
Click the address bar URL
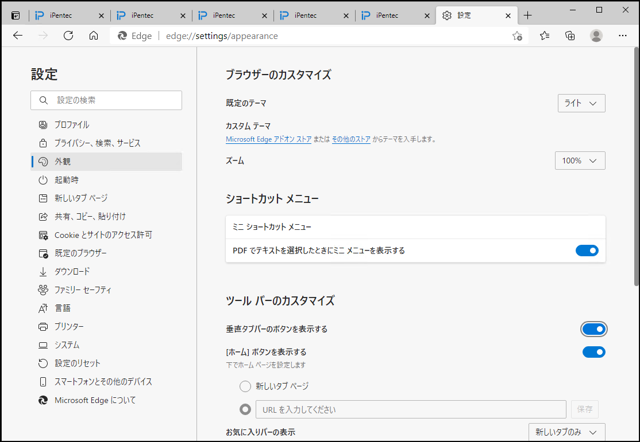click(222, 36)
